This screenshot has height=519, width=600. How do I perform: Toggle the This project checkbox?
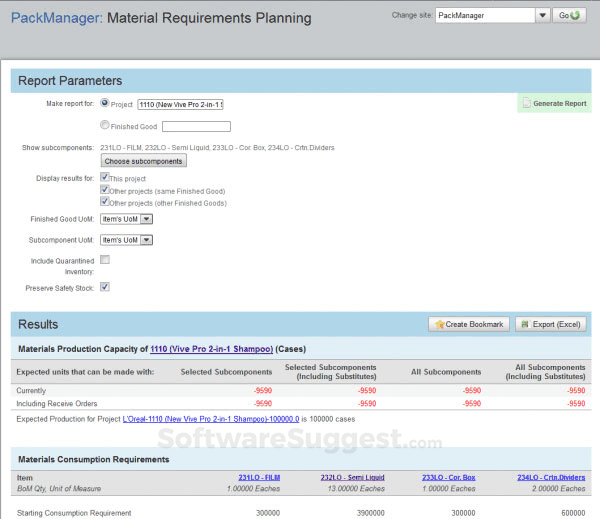point(105,177)
